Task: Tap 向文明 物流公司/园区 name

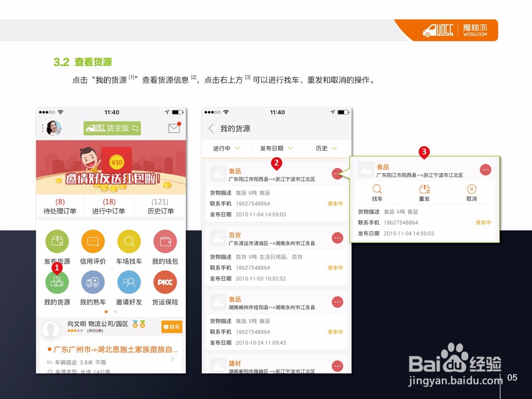Action: pyautogui.click(x=98, y=323)
